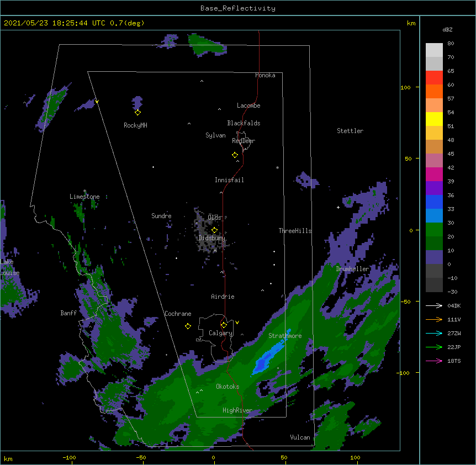Click the yellow station marker below Cochrane

pyautogui.click(x=188, y=326)
